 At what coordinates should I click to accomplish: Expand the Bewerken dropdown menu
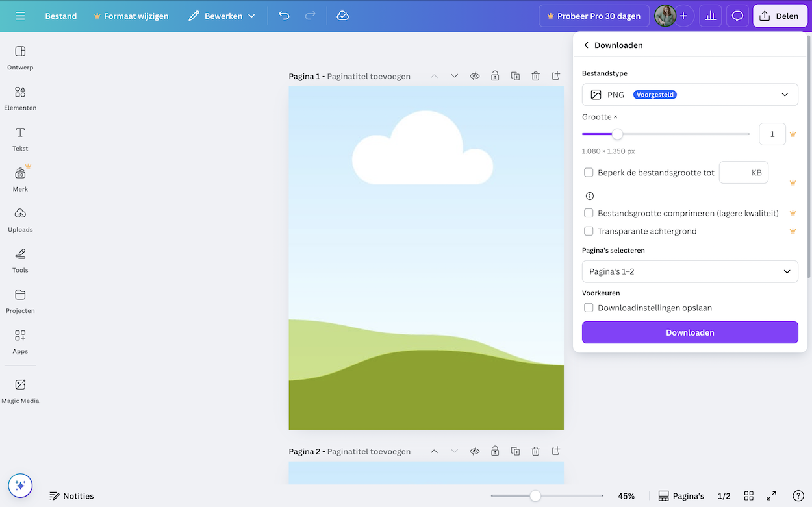pos(222,16)
